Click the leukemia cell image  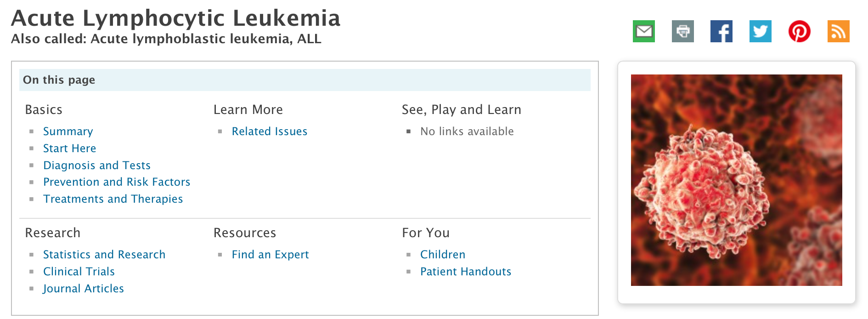click(736, 180)
